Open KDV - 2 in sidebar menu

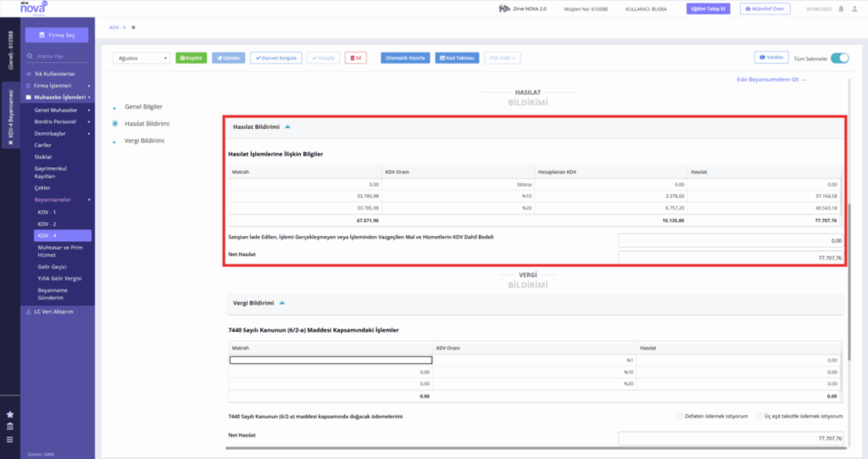(x=47, y=224)
